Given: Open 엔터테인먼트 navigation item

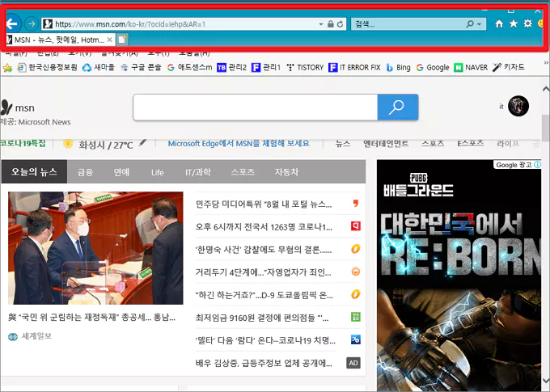Looking at the screenshot, I should (386, 143).
